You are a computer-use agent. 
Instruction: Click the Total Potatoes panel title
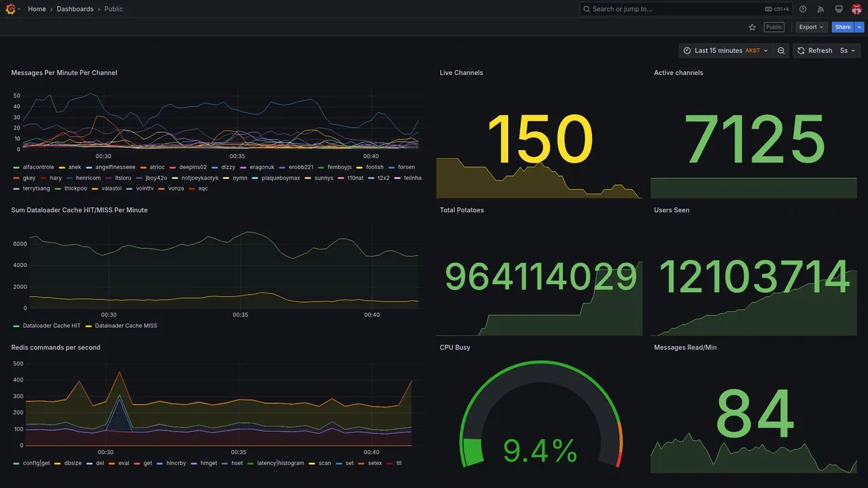462,210
